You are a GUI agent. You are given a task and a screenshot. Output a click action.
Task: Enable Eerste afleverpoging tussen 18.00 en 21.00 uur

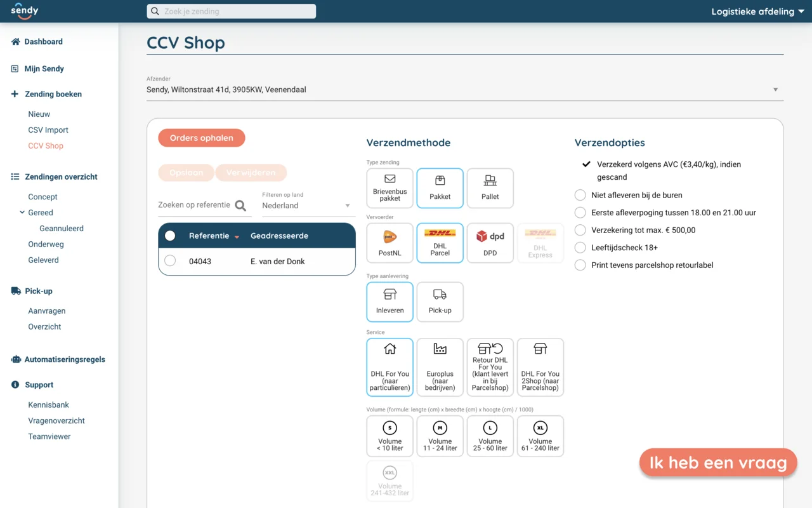(580, 213)
